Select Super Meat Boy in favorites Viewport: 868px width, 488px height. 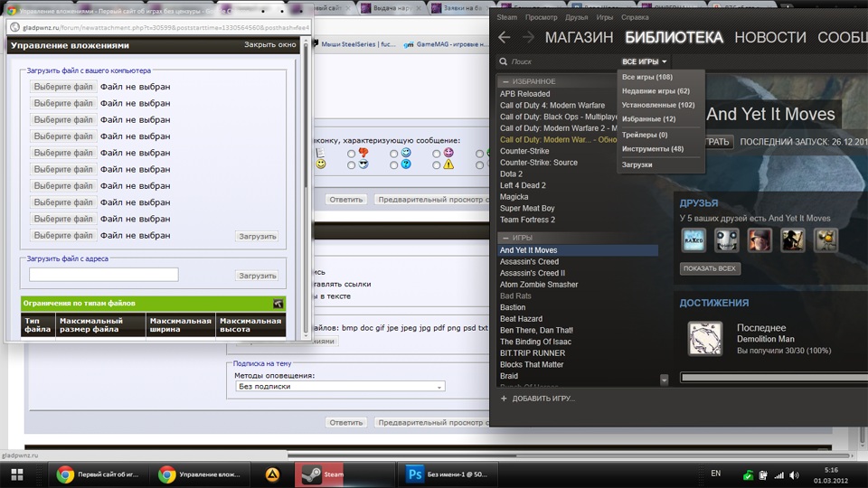point(527,208)
